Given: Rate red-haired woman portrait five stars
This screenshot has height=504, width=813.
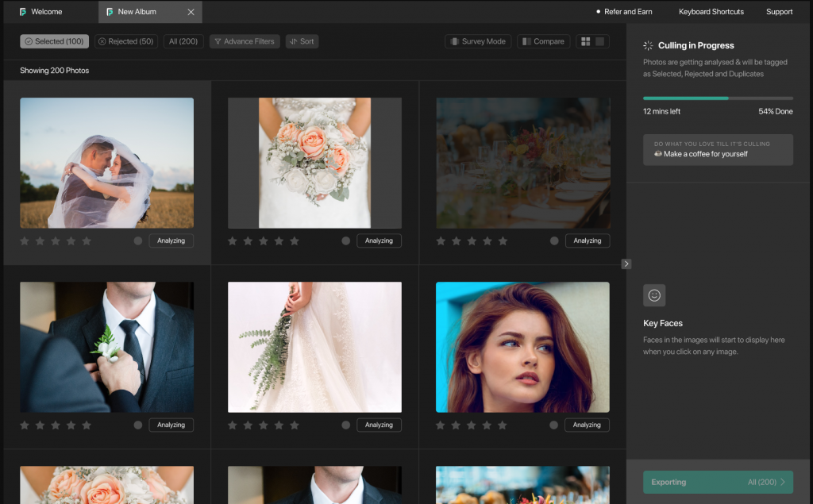Looking at the screenshot, I should (503, 425).
